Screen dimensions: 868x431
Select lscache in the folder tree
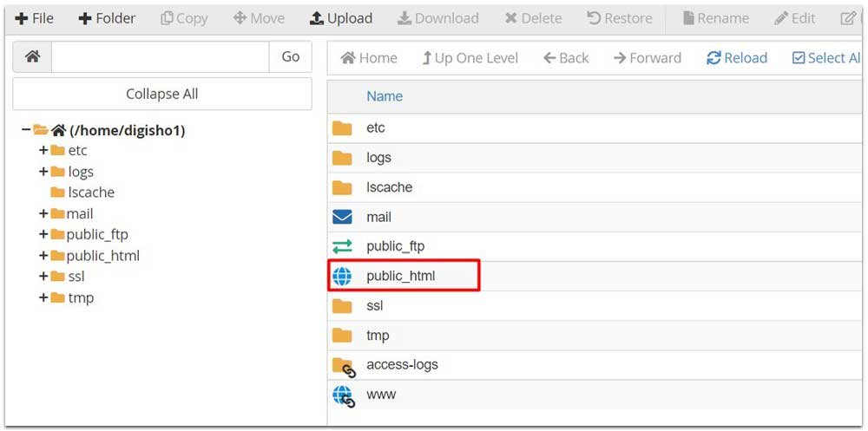tap(91, 193)
